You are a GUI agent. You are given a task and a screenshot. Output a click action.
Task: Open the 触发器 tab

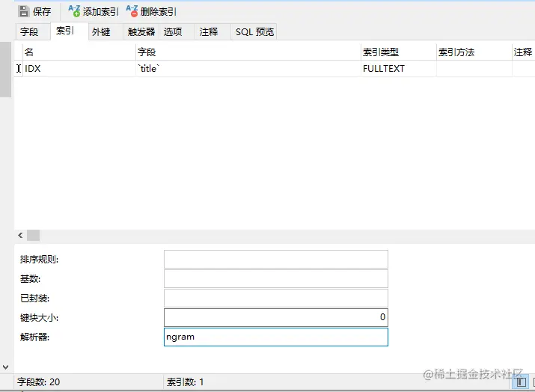point(141,31)
